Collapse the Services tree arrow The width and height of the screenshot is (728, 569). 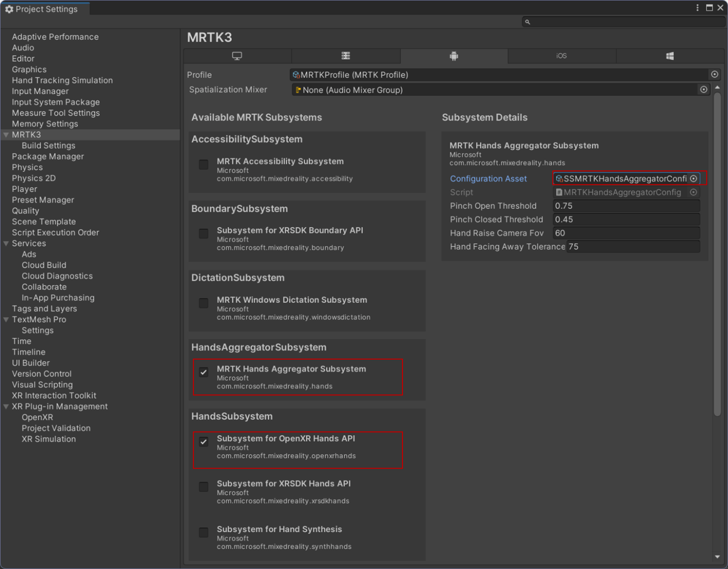point(6,243)
